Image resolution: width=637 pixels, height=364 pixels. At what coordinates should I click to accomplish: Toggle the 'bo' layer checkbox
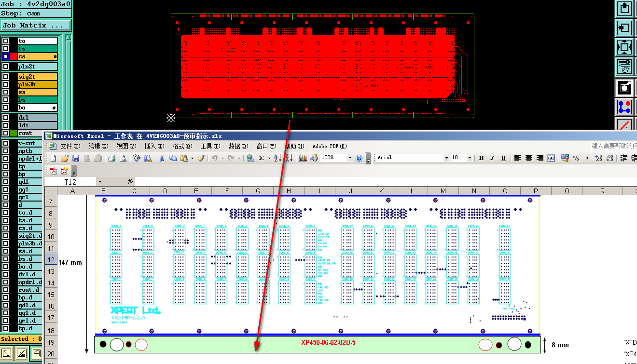coord(6,108)
